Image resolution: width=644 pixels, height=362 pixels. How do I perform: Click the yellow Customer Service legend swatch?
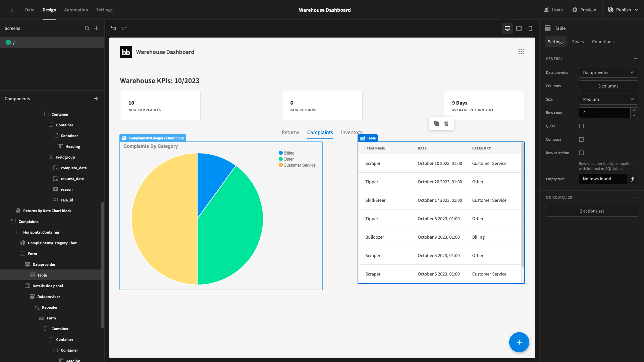click(281, 165)
